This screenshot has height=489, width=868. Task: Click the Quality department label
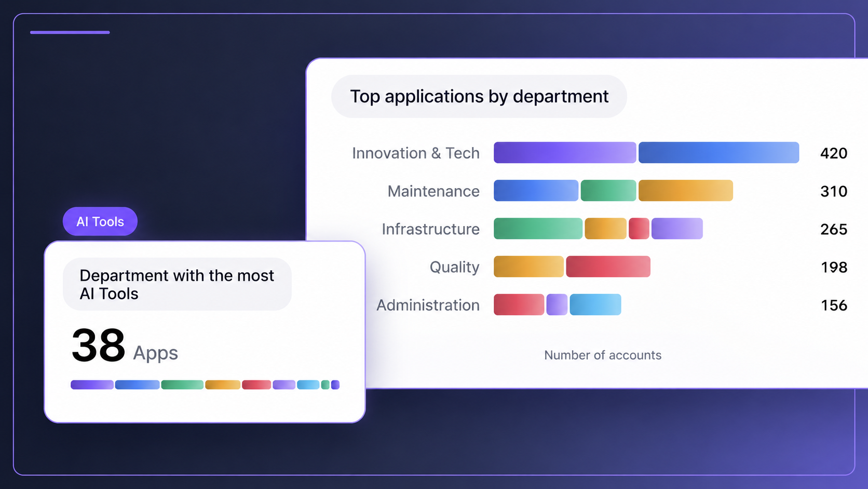coord(454,267)
